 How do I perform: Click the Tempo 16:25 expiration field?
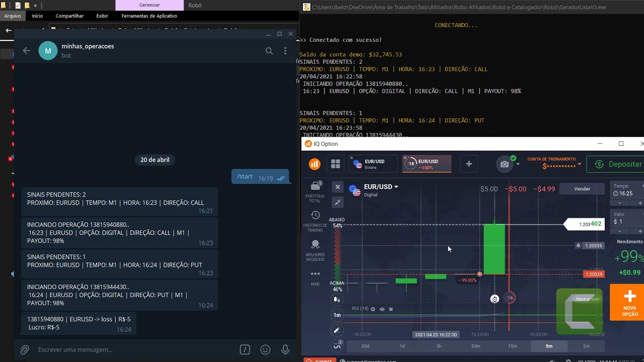click(627, 190)
